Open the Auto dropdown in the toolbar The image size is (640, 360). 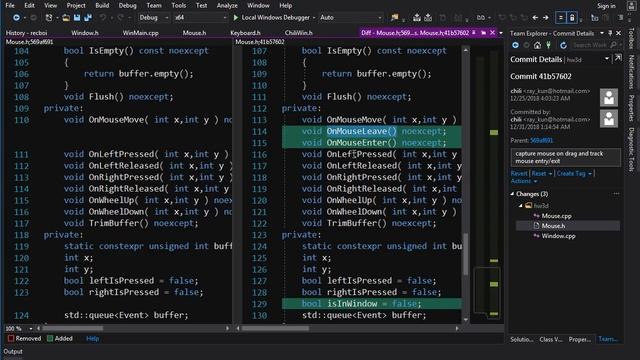tap(351, 18)
